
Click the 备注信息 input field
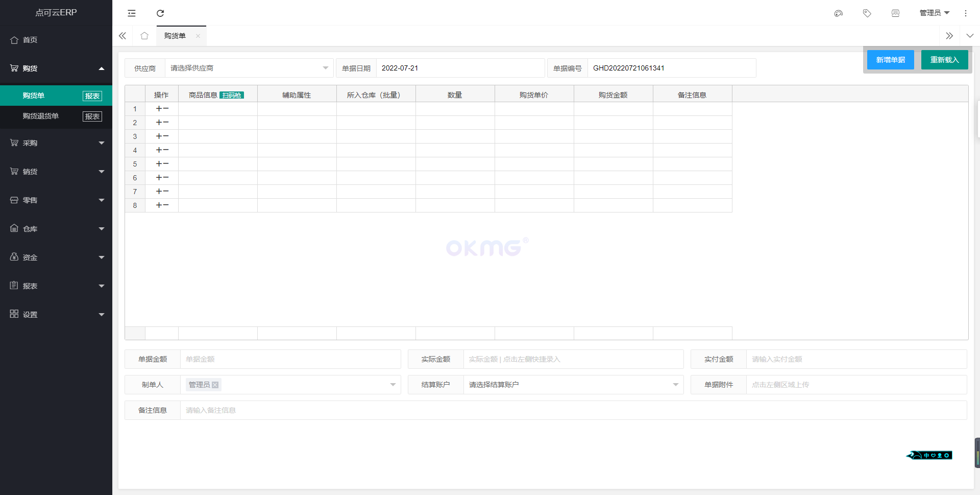[x=573, y=410]
